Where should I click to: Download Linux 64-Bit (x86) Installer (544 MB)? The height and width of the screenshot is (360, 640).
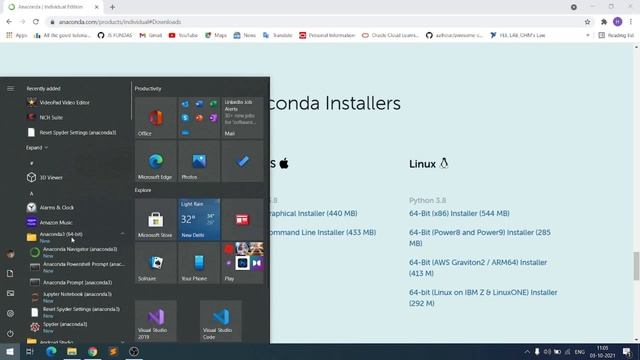click(x=459, y=213)
